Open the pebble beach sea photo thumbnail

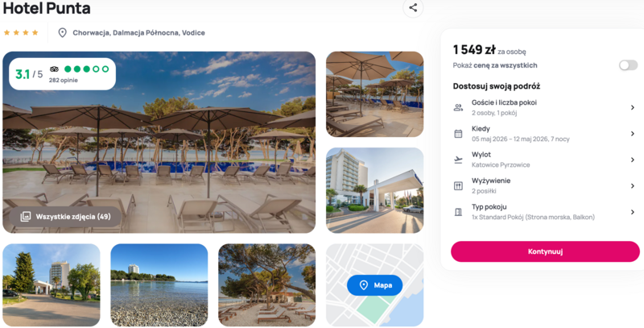click(159, 284)
